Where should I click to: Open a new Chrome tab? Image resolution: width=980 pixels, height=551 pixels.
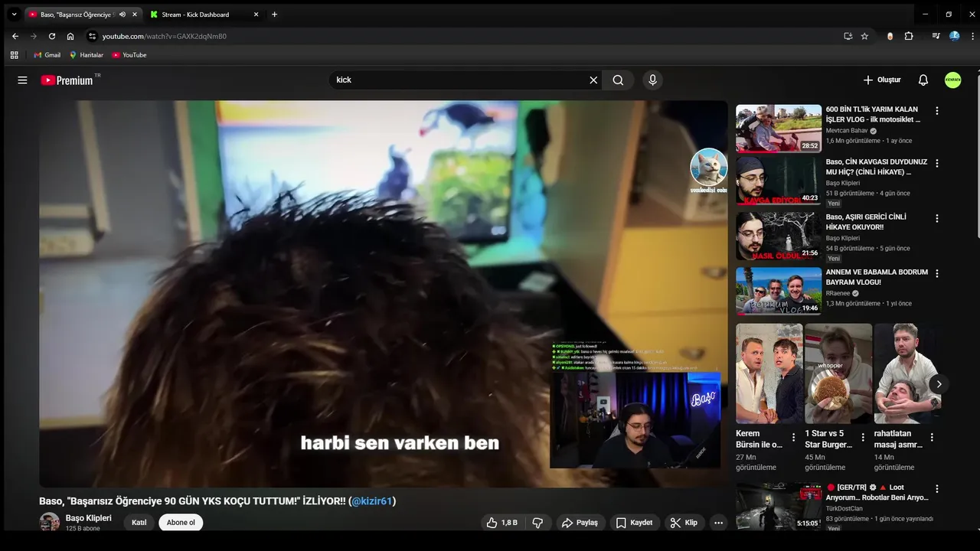[274, 15]
